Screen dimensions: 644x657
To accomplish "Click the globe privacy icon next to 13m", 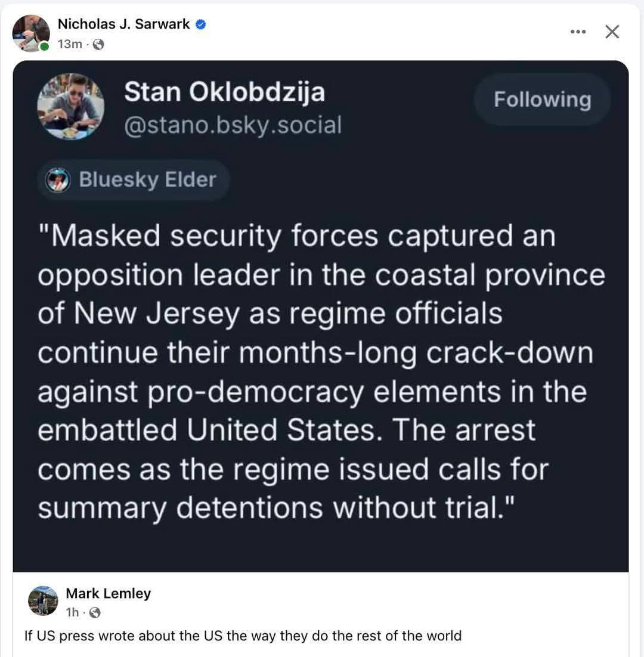I will (98, 44).
